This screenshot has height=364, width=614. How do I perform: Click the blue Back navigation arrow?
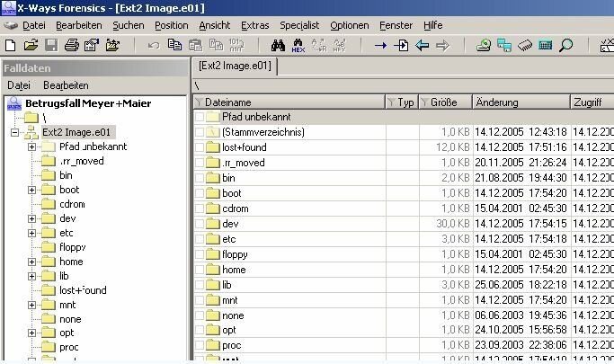[422, 46]
